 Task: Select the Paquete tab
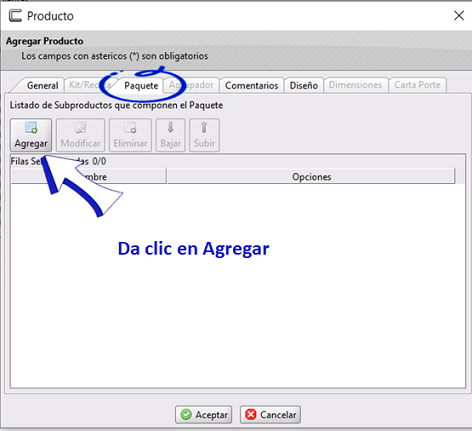pos(141,85)
